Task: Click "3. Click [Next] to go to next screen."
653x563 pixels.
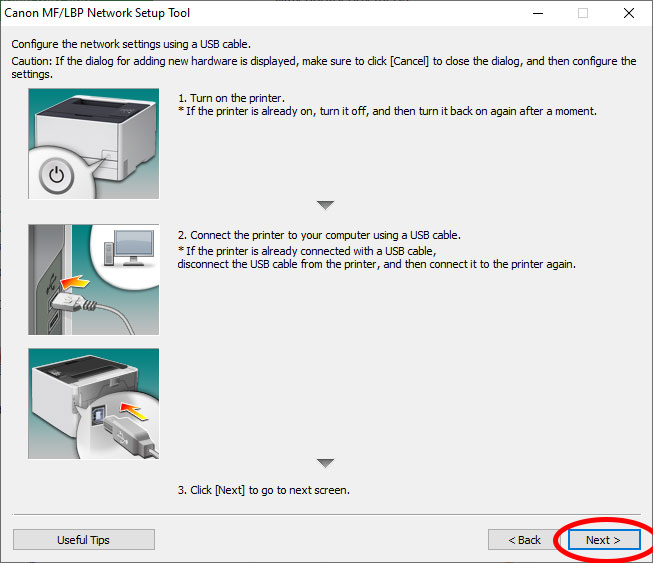Action: [x=264, y=490]
